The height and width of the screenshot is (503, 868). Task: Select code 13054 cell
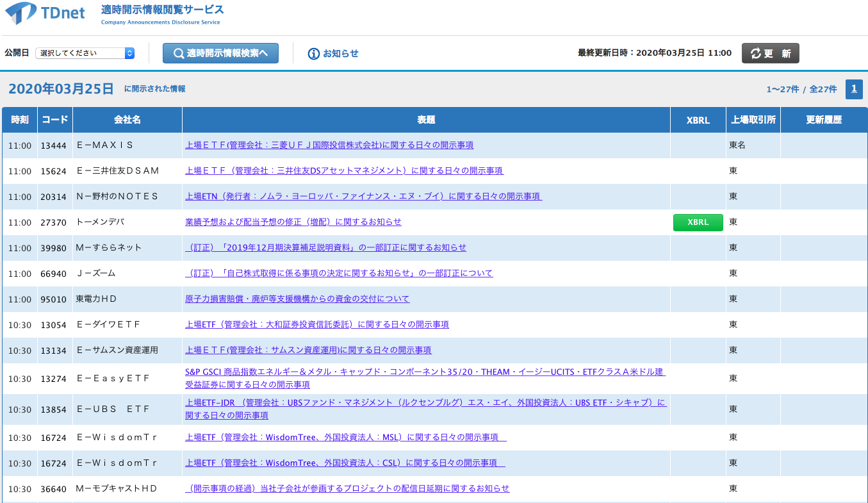click(x=54, y=325)
